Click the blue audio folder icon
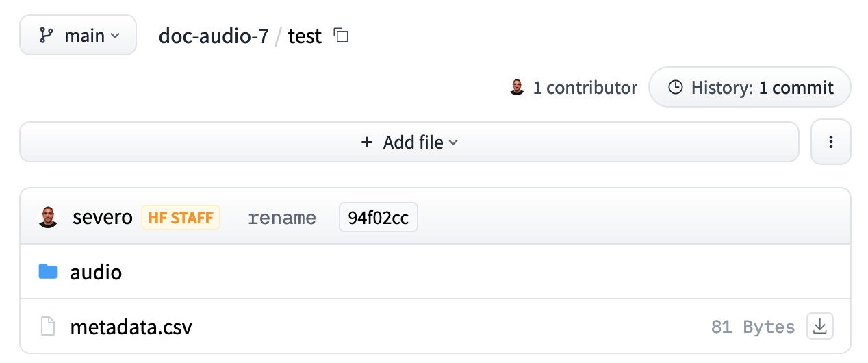This screenshot has height=363, width=868. [x=48, y=272]
